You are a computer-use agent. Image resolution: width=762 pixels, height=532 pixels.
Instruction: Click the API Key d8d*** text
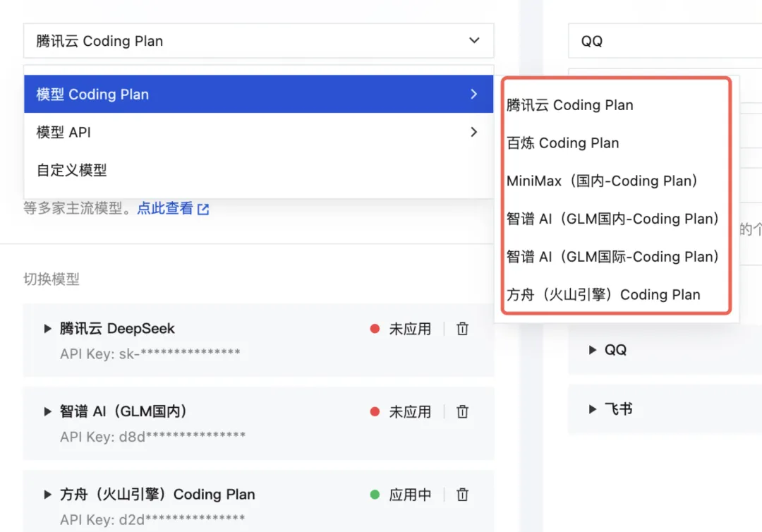click(152, 437)
